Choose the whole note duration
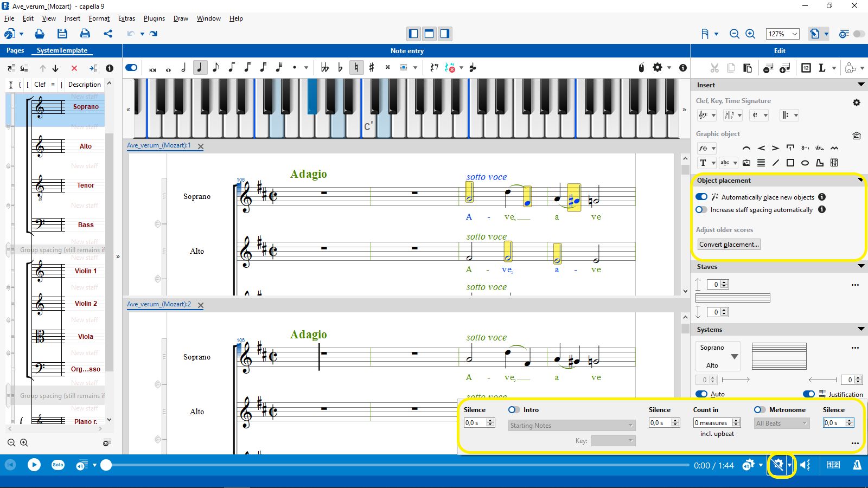 (168, 69)
